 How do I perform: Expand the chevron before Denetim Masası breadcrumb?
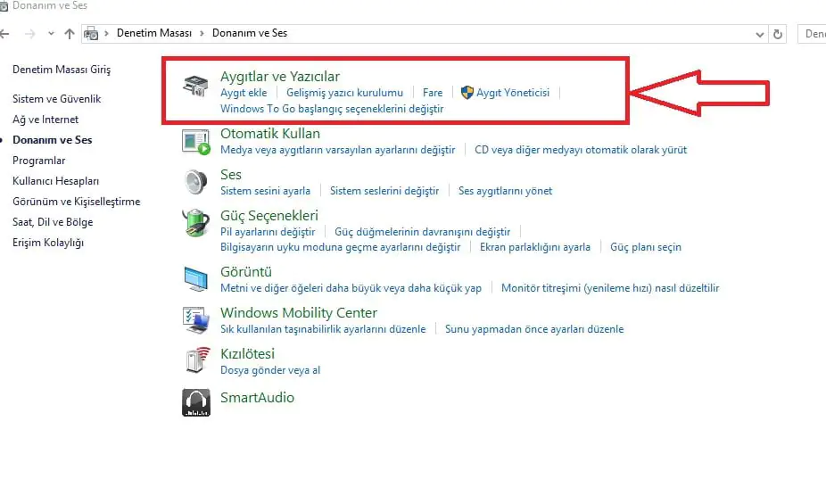[x=106, y=33]
